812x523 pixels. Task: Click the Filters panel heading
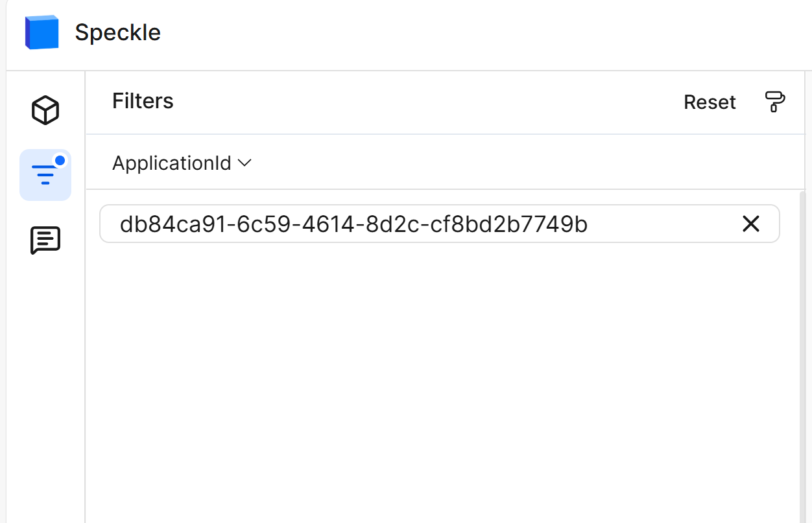(x=143, y=101)
